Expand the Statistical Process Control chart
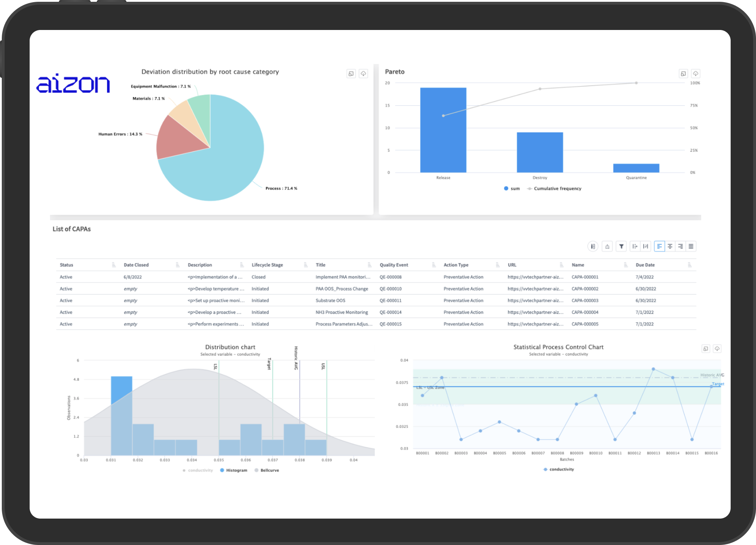 click(706, 349)
